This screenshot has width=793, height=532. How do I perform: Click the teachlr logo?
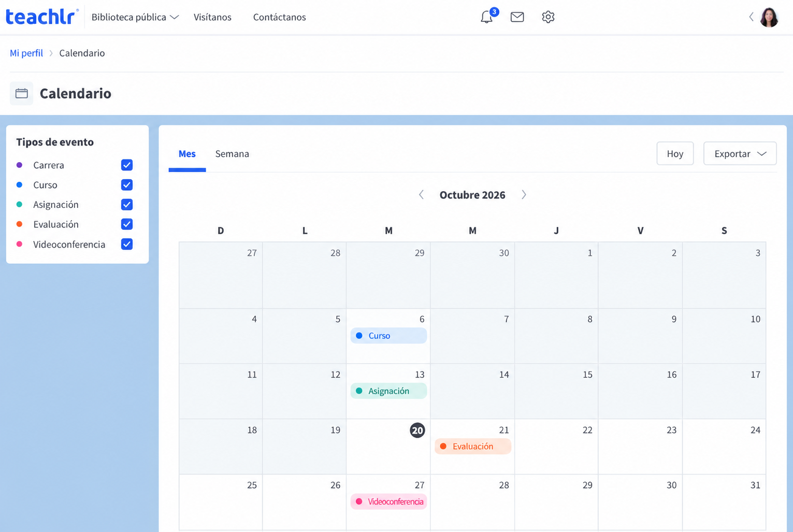[42, 17]
